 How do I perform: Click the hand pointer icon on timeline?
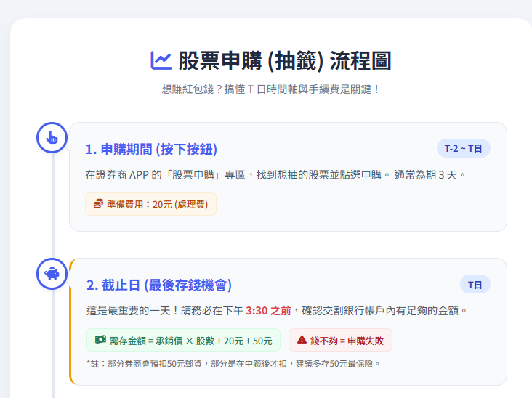click(52, 137)
